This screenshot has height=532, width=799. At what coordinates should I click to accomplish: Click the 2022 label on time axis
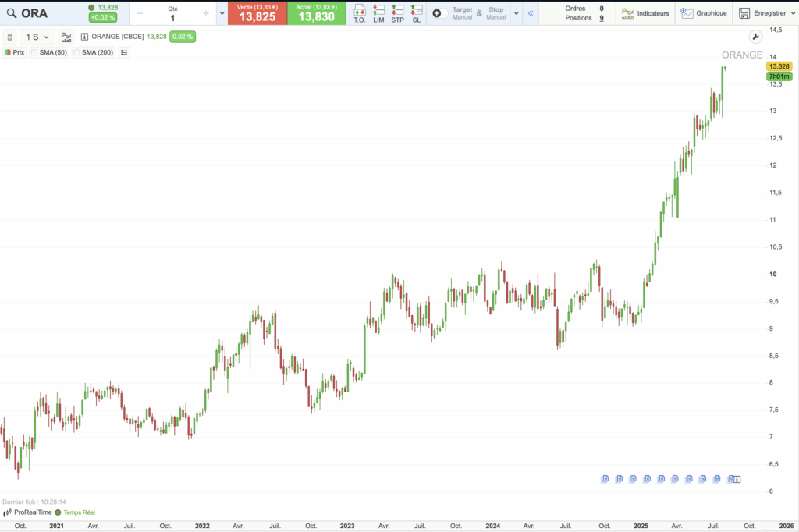(x=202, y=526)
